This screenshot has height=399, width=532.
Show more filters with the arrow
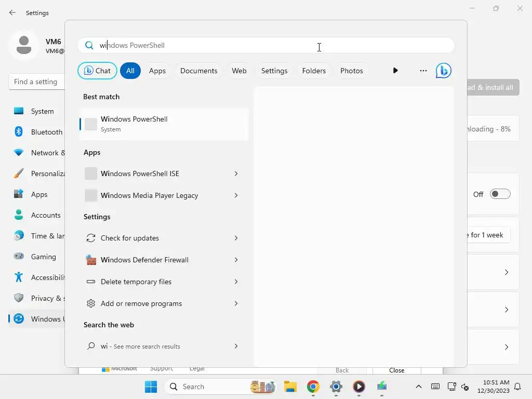(395, 71)
